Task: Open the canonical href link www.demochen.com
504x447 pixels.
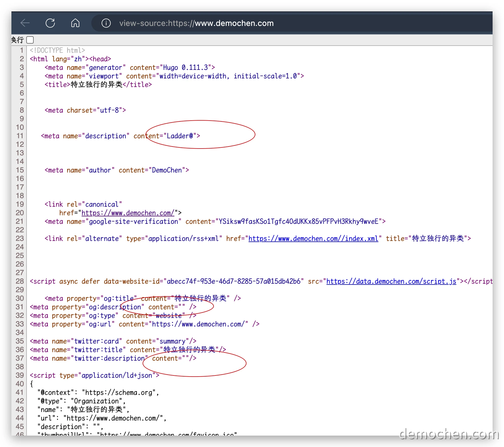Action: coord(128,213)
